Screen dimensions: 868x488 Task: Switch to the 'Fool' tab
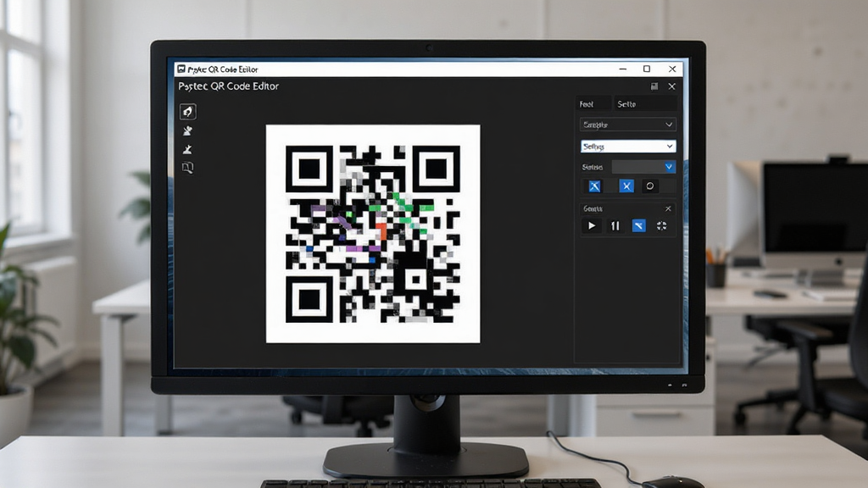(593, 104)
